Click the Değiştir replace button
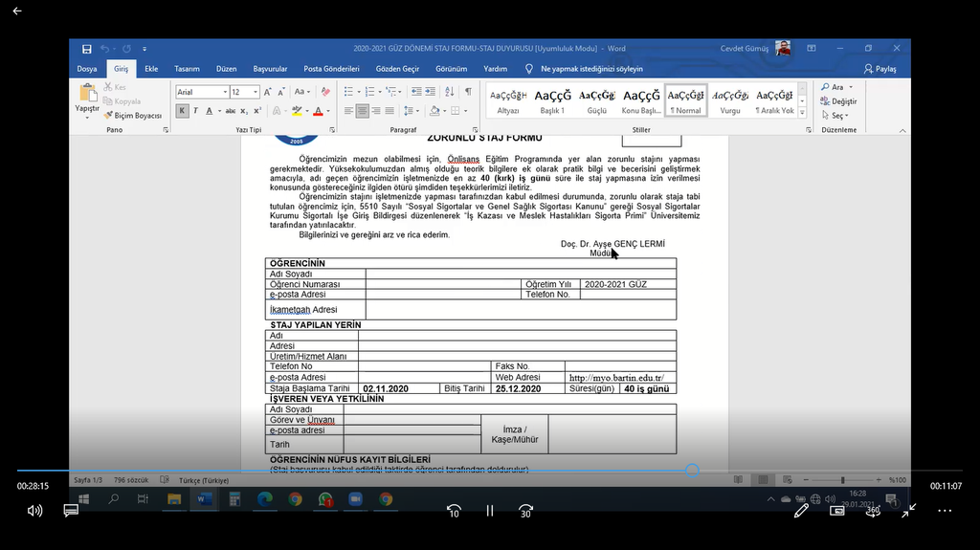This screenshot has width=980, height=550. [x=838, y=101]
